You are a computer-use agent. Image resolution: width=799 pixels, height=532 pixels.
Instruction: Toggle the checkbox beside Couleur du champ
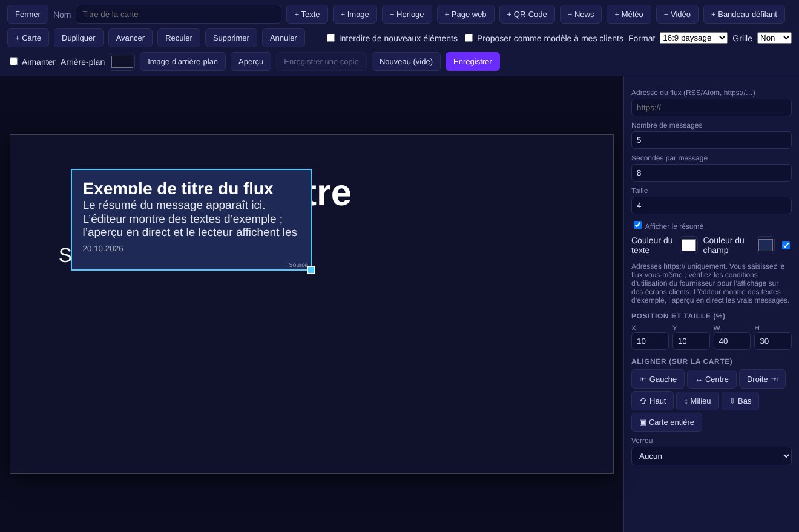click(x=786, y=245)
